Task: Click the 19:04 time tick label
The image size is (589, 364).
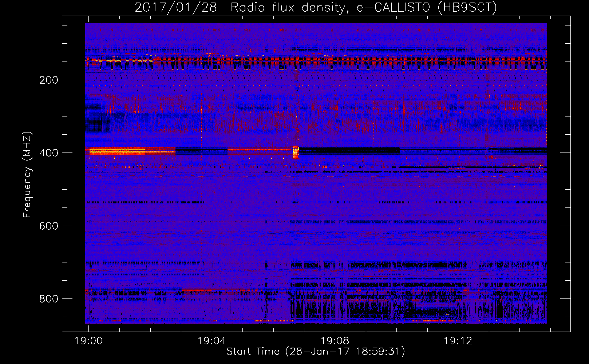Action: point(212,341)
